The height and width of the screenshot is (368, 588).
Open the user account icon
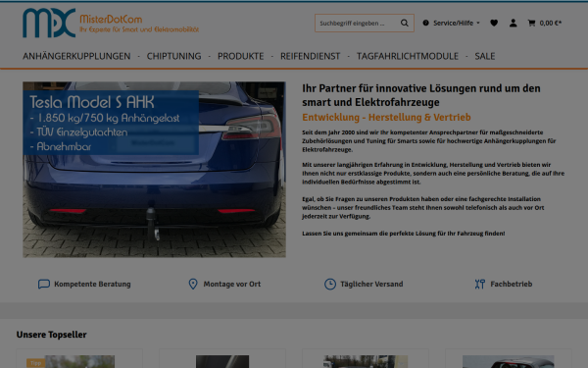[x=513, y=23]
